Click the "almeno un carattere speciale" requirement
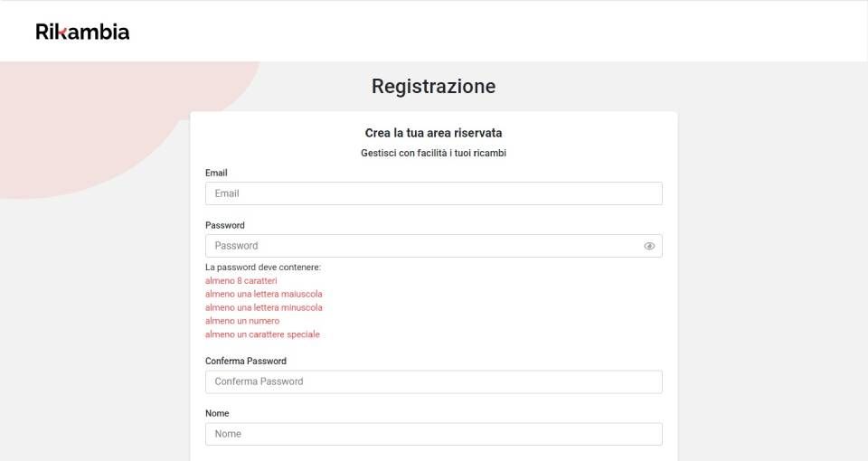 click(262, 334)
